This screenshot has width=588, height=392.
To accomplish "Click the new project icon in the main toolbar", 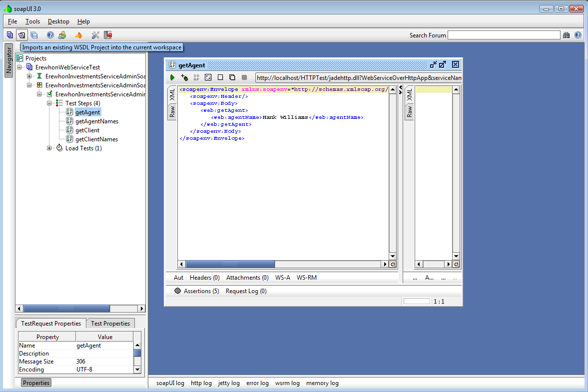I will tap(10, 35).
